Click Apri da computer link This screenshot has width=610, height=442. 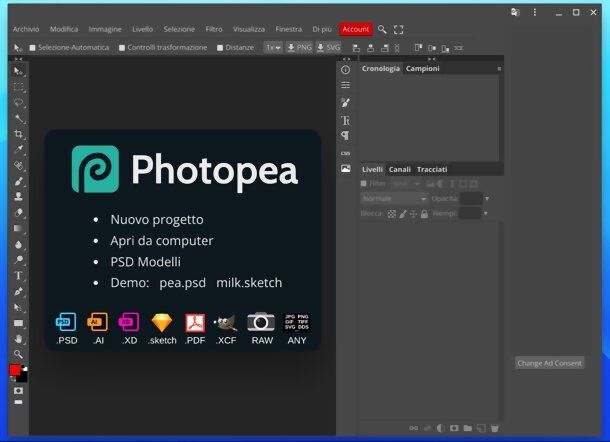[x=162, y=241]
